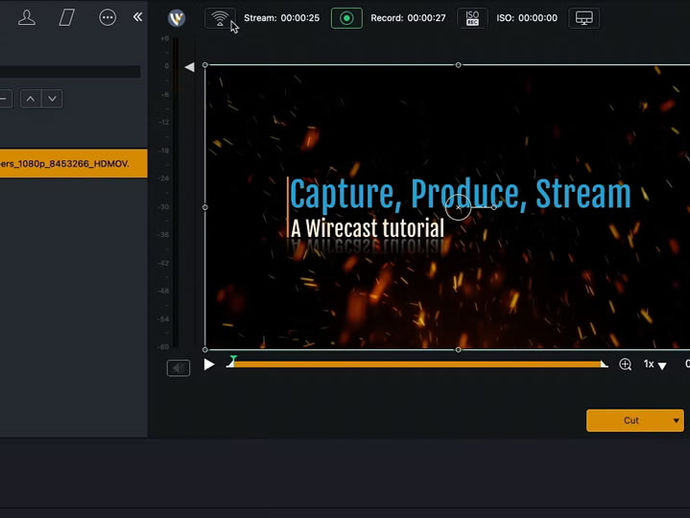Image resolution: width=690 pixels, height=518 pixels.
Task: Toggle the ISO recording button
Action: pyautogui.click(x=472, y=18)
